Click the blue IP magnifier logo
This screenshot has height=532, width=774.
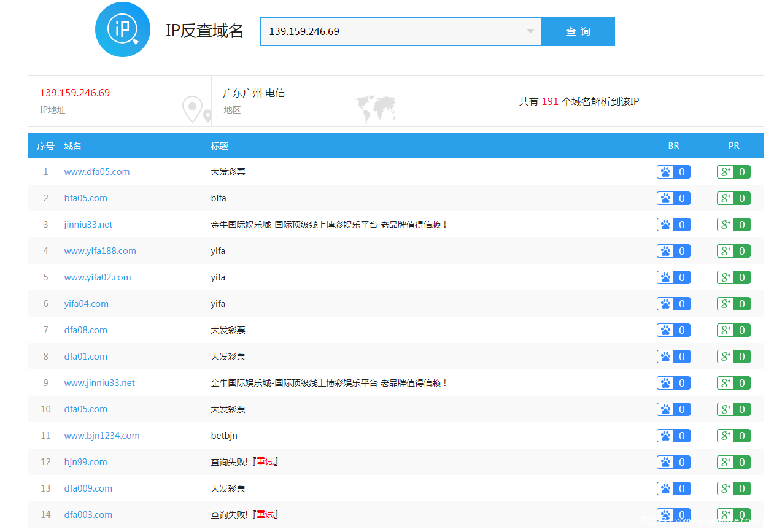pyautogui.click(x=123, y=29)
